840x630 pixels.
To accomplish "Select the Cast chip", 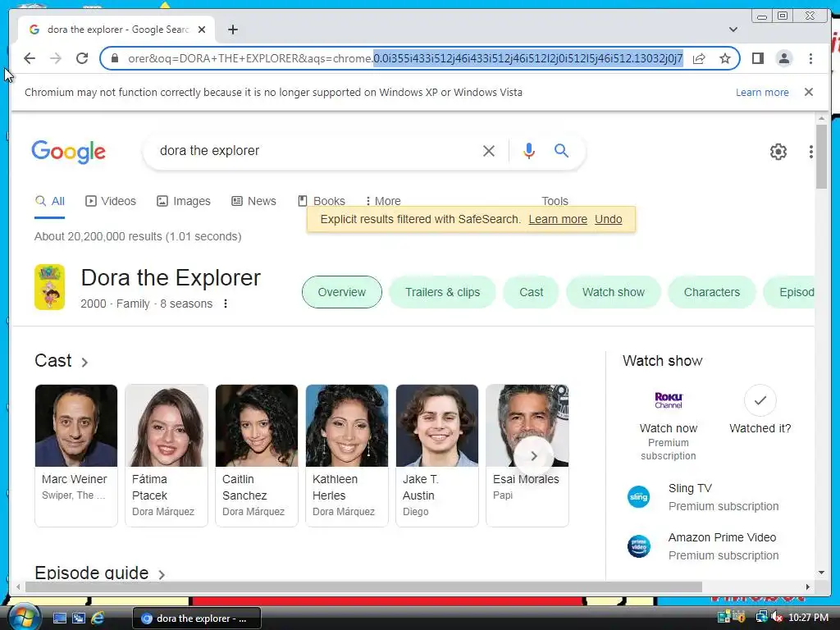I will 531,292.
